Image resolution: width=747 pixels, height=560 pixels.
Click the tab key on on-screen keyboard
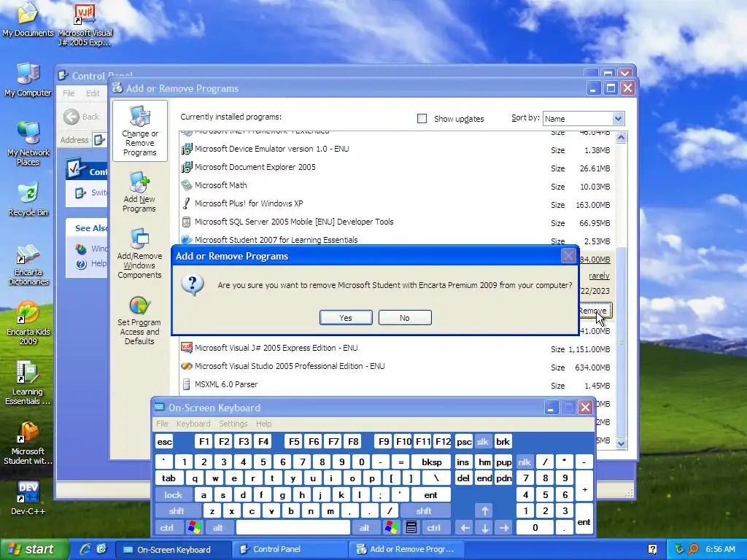click(169, 478)
